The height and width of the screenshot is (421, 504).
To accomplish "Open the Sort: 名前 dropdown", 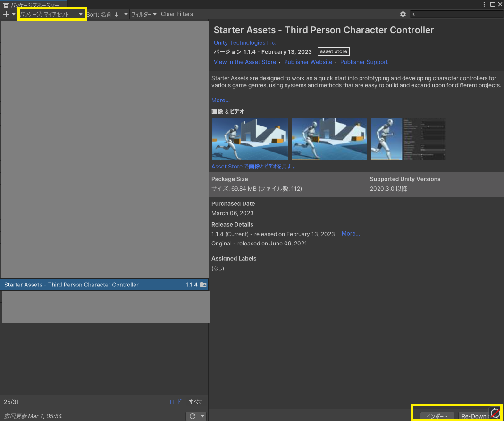I will point(107,14).
